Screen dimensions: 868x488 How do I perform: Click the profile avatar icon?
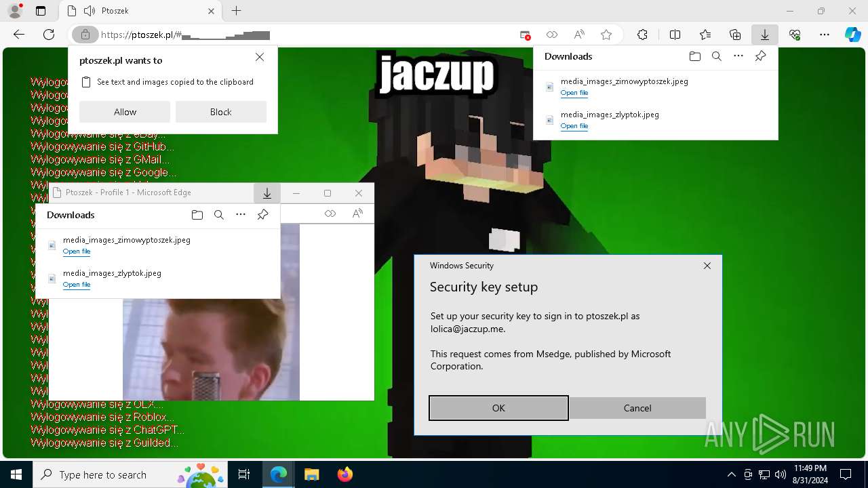tap(15, 11)
